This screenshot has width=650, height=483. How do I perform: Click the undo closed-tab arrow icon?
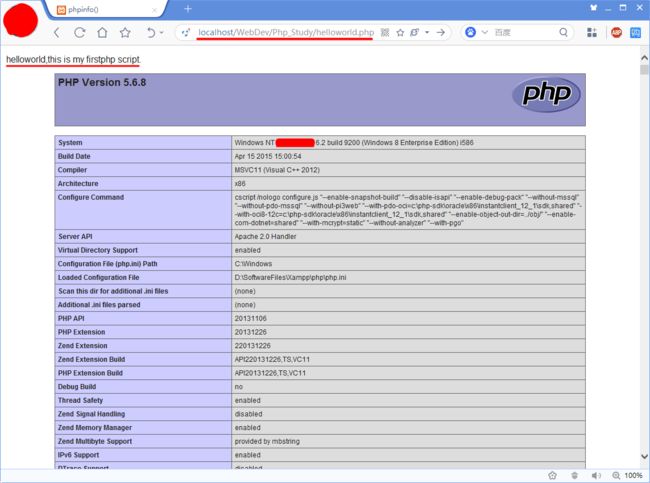point(151,32)
